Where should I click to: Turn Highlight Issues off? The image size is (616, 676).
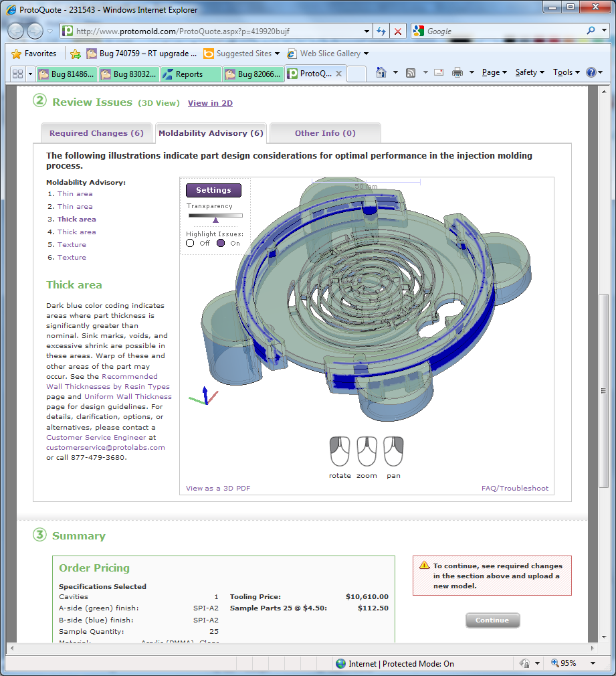(191, 243)
